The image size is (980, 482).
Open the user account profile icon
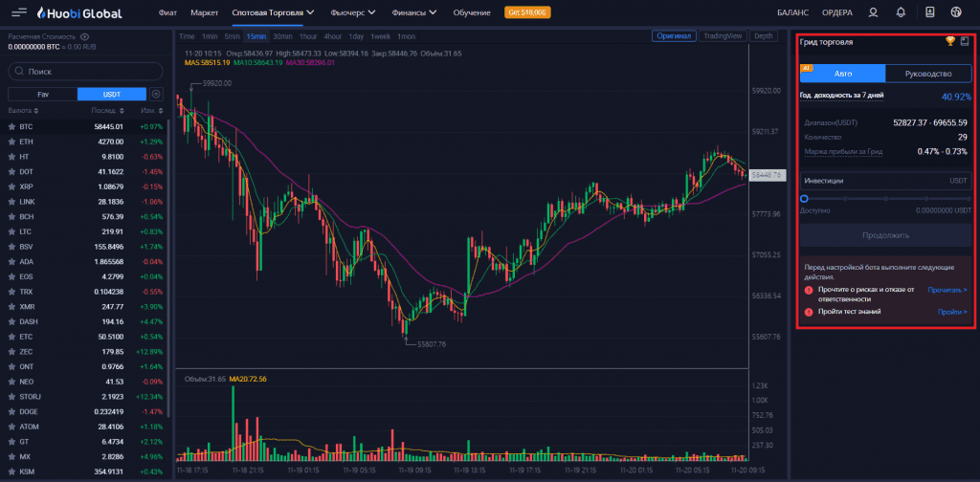pos(873,12)
